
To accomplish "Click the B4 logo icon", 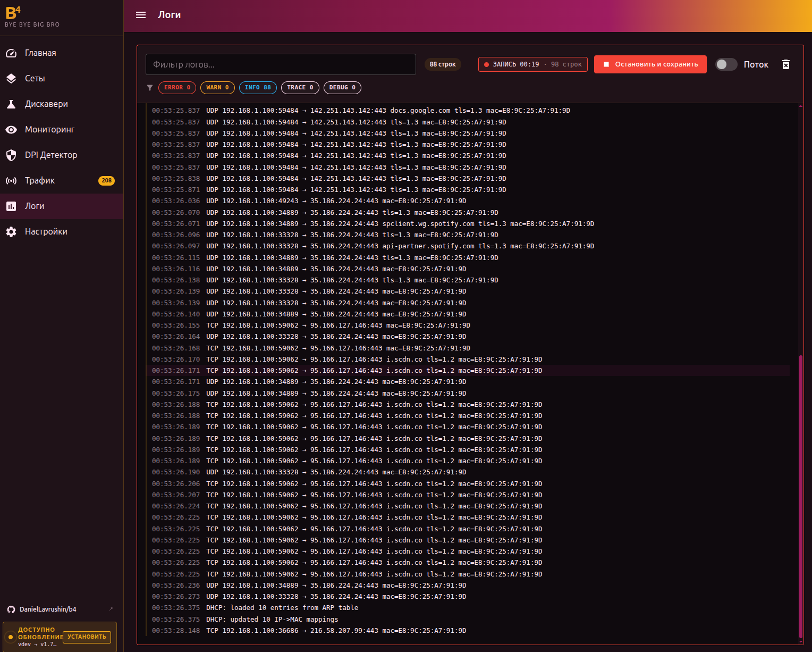I will click(x=13, y=12).
